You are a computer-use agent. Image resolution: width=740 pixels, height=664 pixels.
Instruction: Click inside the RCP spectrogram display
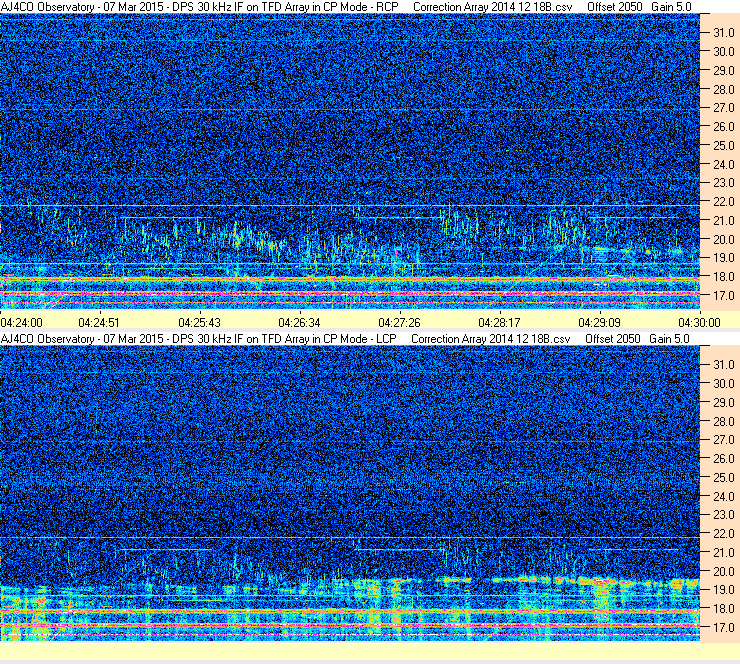click(x=350, y=161)
